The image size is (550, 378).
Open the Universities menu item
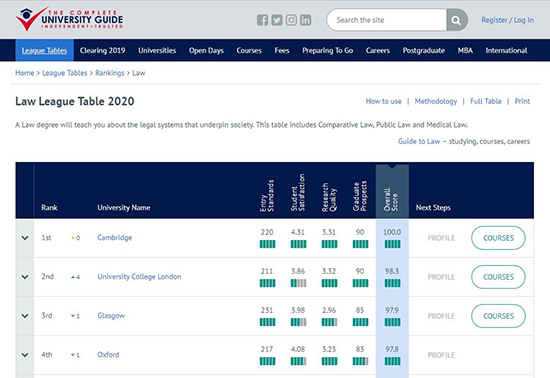(x=157, y=50)
